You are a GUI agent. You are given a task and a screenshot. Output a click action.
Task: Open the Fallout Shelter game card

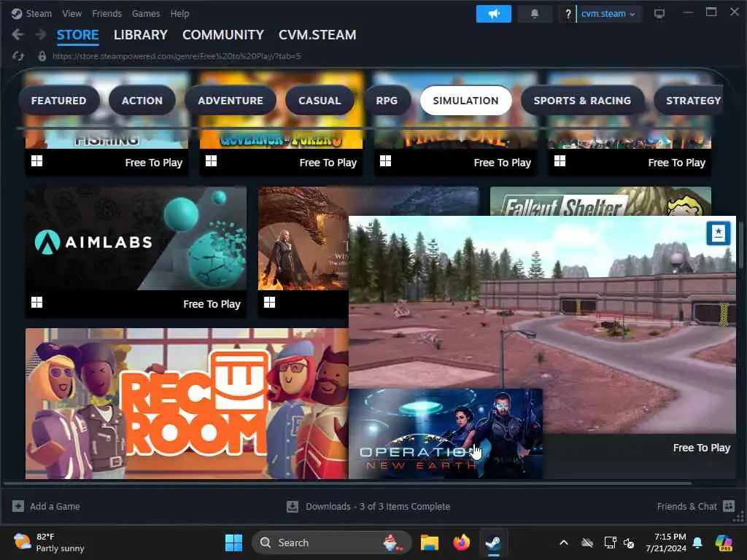[600, 201]
